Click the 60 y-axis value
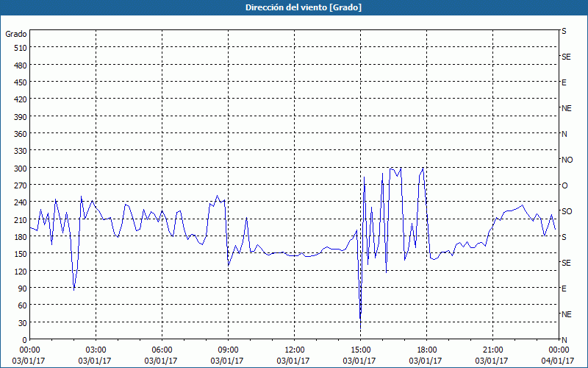The width and height of the screenshot is (588, 368). tap(23, 305)
